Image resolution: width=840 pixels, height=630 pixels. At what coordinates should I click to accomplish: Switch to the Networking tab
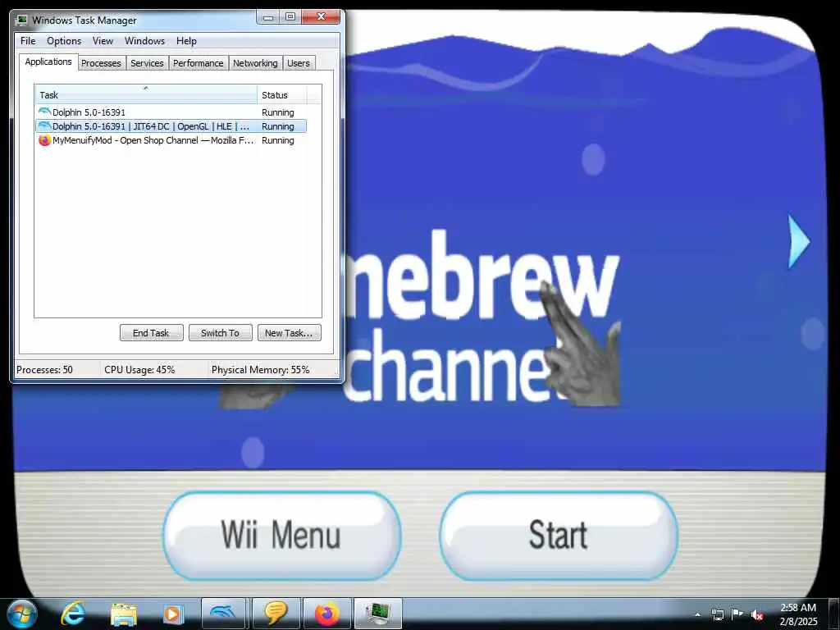(x=256, y=63)
